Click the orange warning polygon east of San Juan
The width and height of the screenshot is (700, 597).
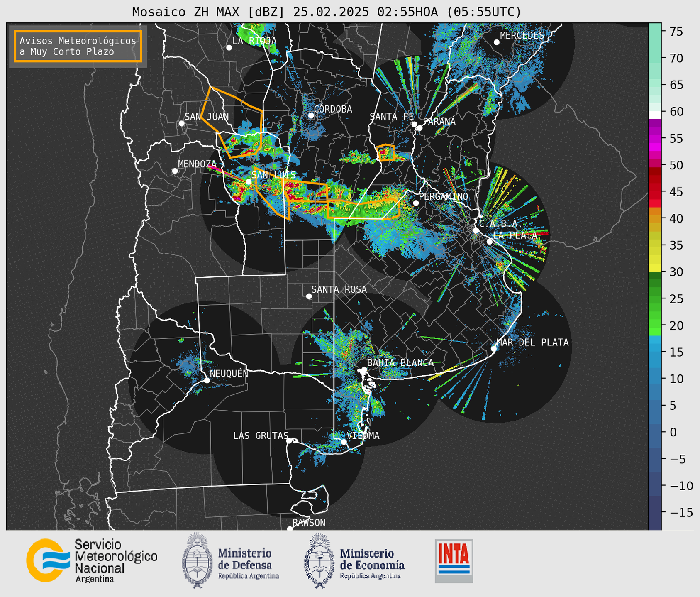pos(232,122)
